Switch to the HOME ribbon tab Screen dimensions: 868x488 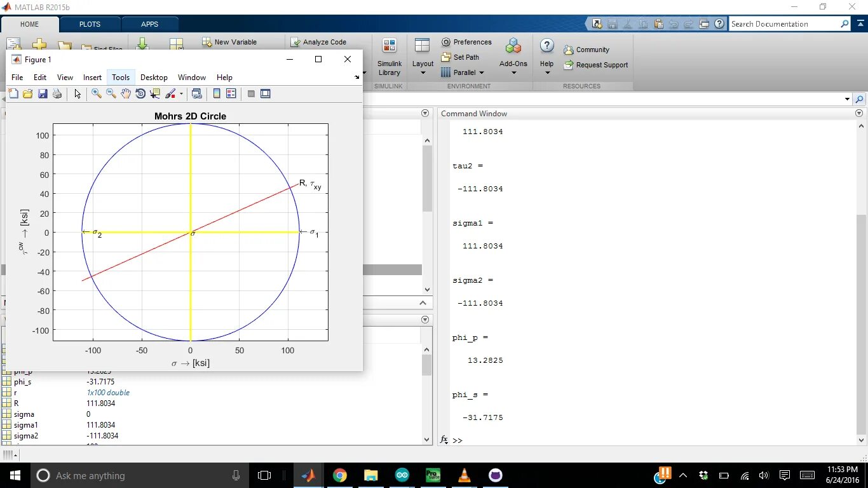click(30, 24)
